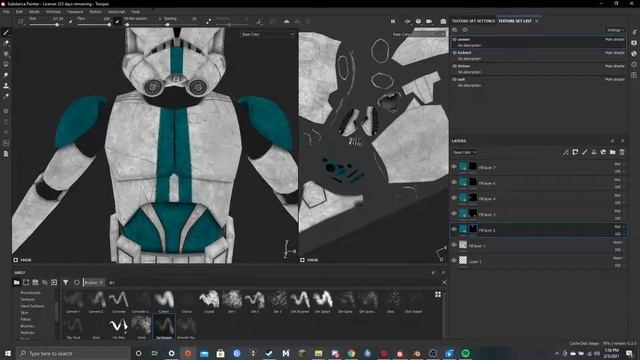Adjust the brush Flow slider
Viewport: 640px width, 360px height.
pos(94,24)
